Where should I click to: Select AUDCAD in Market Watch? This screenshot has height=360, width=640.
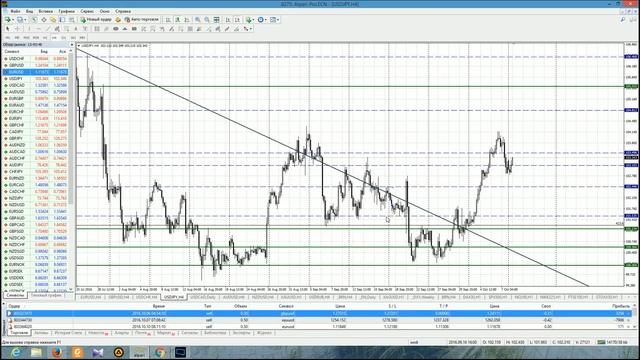[35, 151]
